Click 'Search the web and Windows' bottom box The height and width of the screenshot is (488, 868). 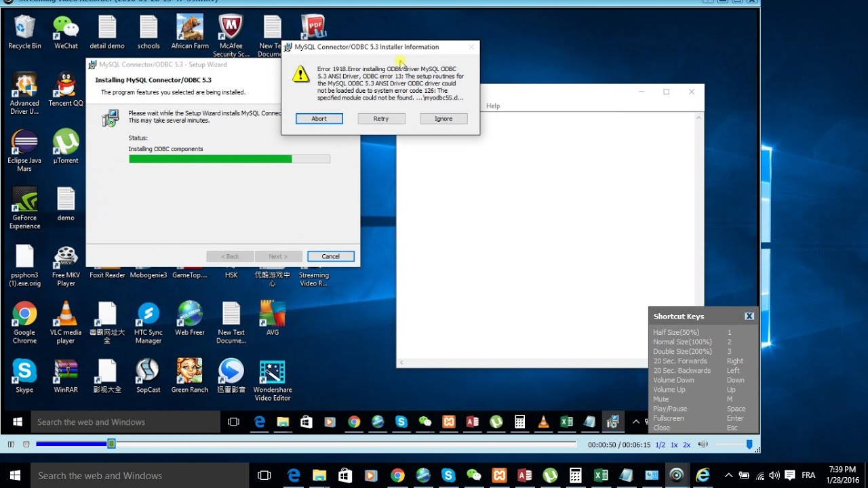point(140,475)
